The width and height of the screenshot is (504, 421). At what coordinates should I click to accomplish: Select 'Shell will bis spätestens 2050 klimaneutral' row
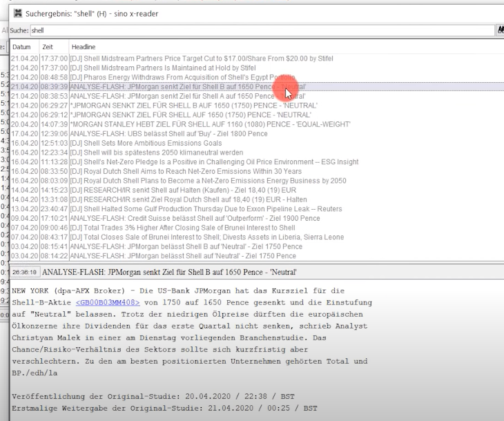pyautogui.click(x=257, y=153)
